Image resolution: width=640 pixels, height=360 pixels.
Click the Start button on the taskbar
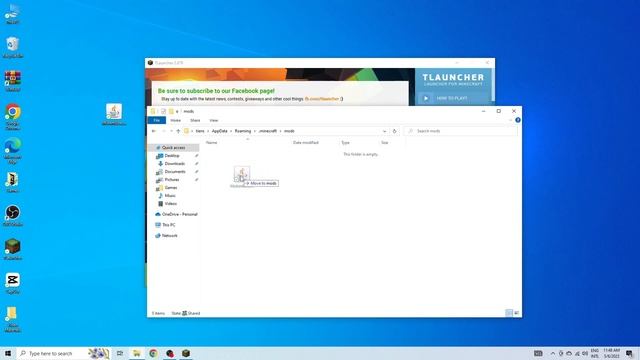(x=8, y=353)
